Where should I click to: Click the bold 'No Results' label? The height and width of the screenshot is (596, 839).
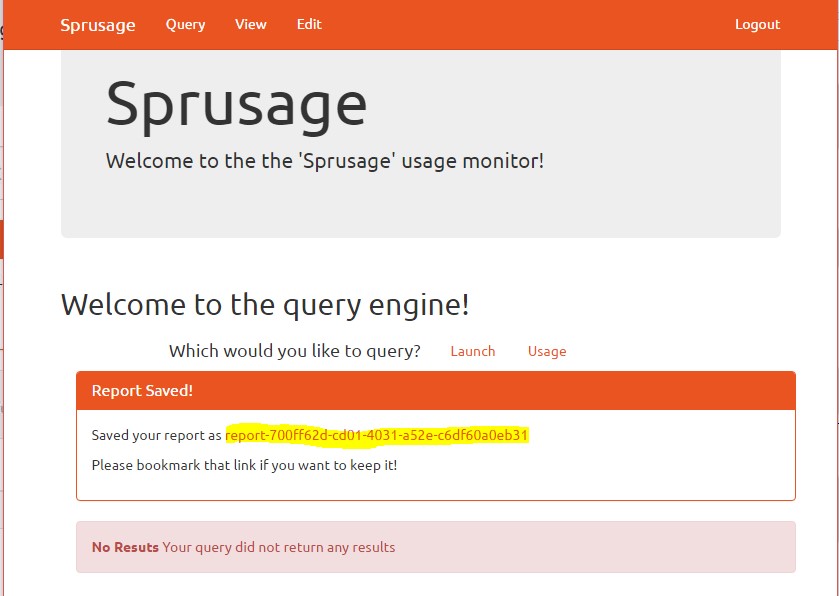125,547
